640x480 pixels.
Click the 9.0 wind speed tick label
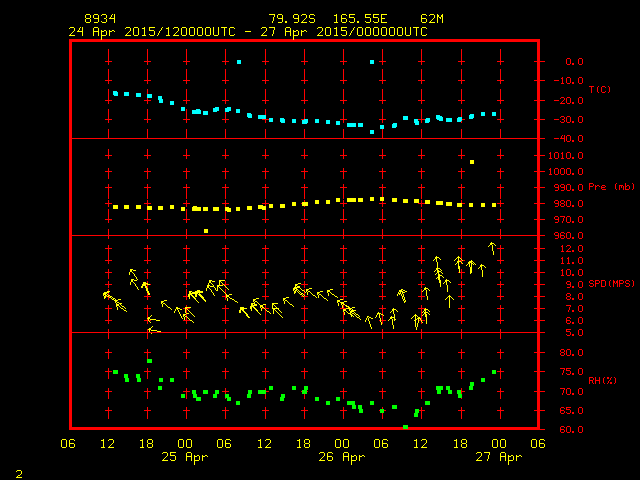574,284
